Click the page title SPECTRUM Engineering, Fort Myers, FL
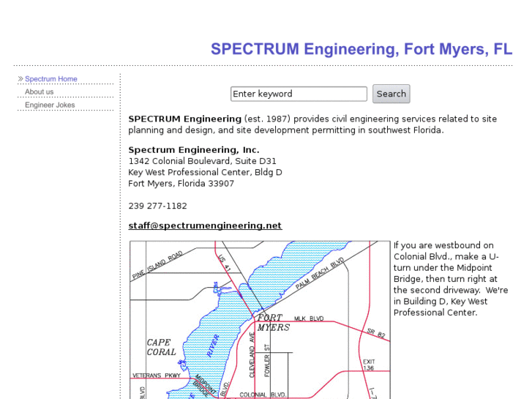The width and height of the screenshot is (532, 399). 361,49
